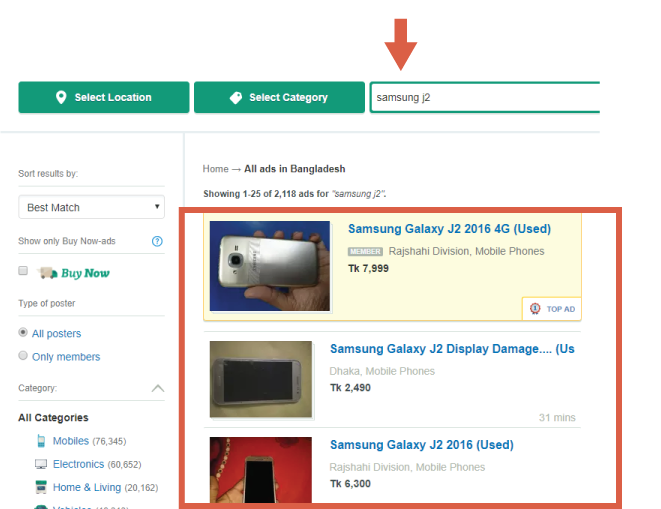Select the Only members radio button
This screenshot has width=661, height=509.
[x=23, y=355]
